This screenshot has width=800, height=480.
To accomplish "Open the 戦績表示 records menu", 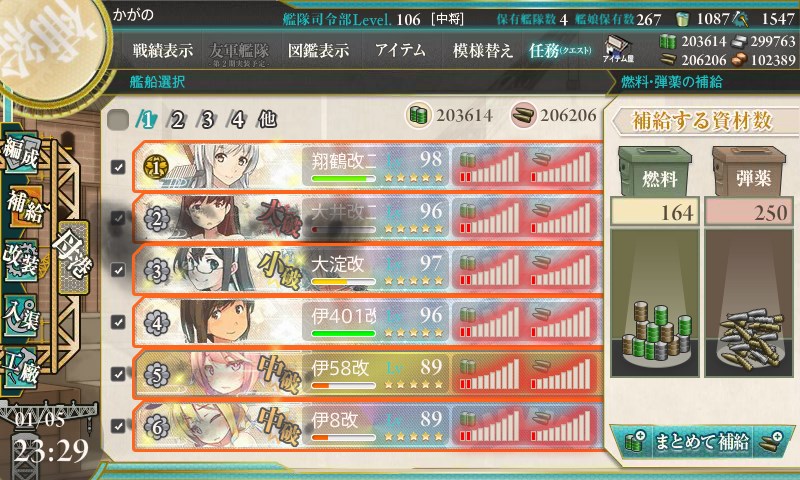I will pyautogui.click(x=163, y=50).
